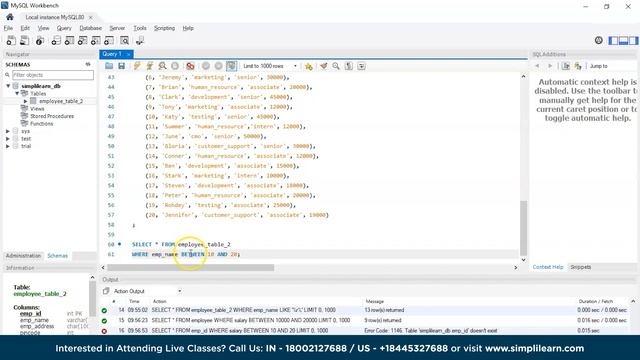Image resolution: width=640 pixels, height=360 pixels.
Task: Toggle continue-on-error execution setting
Action: tap(190, 66)
